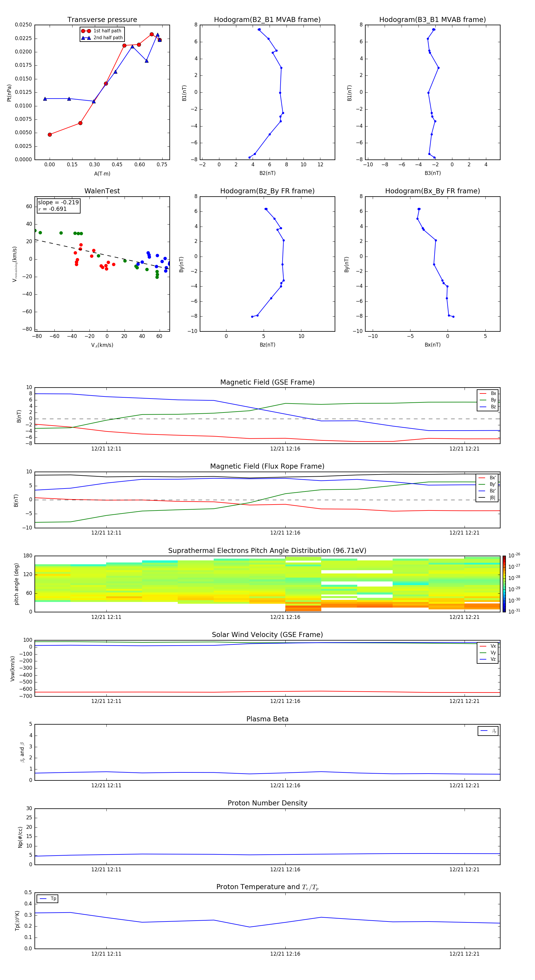Click '12/21 12:11' tick under GSE magnetic field plot

(x=106, y=448)
